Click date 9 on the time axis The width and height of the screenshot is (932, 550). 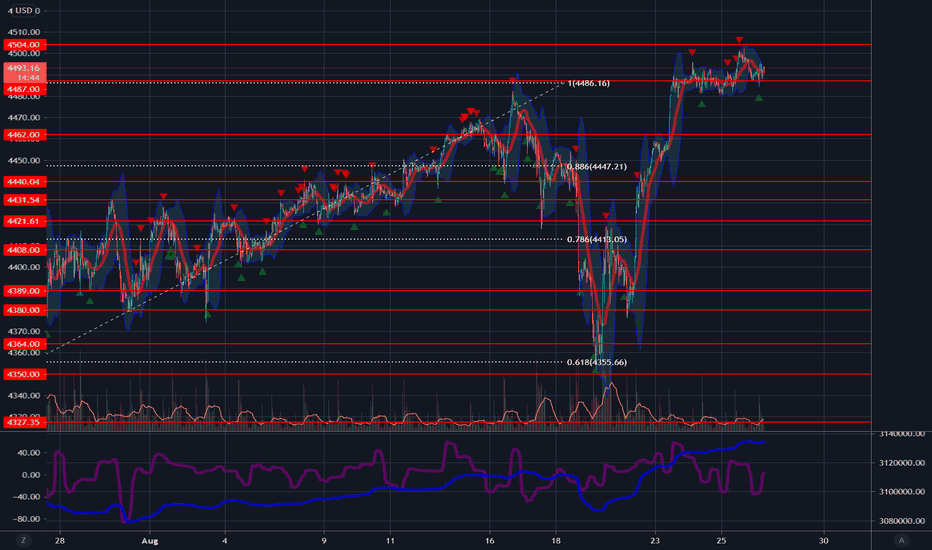(x=324, y=540)
